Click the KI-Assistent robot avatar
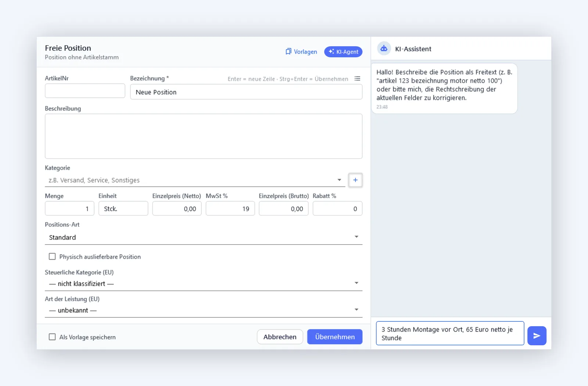The width and height of the screenshot is (588, 386). coord(384,48)
